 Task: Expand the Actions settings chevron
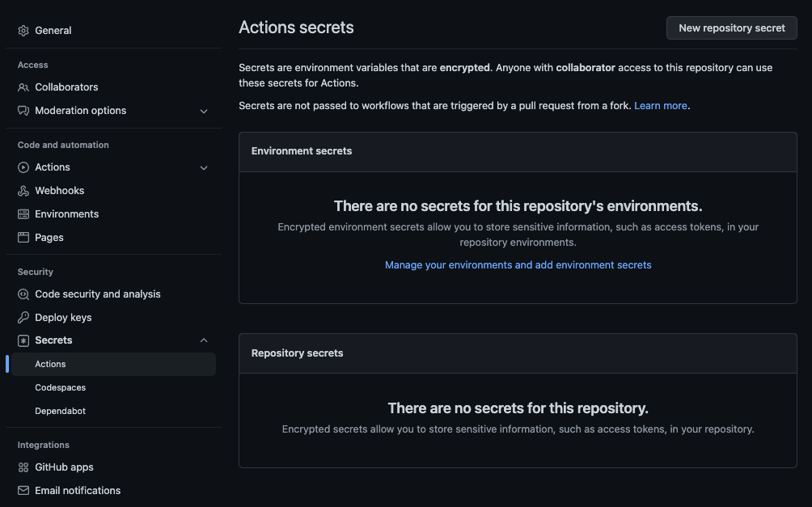point(204,168)
